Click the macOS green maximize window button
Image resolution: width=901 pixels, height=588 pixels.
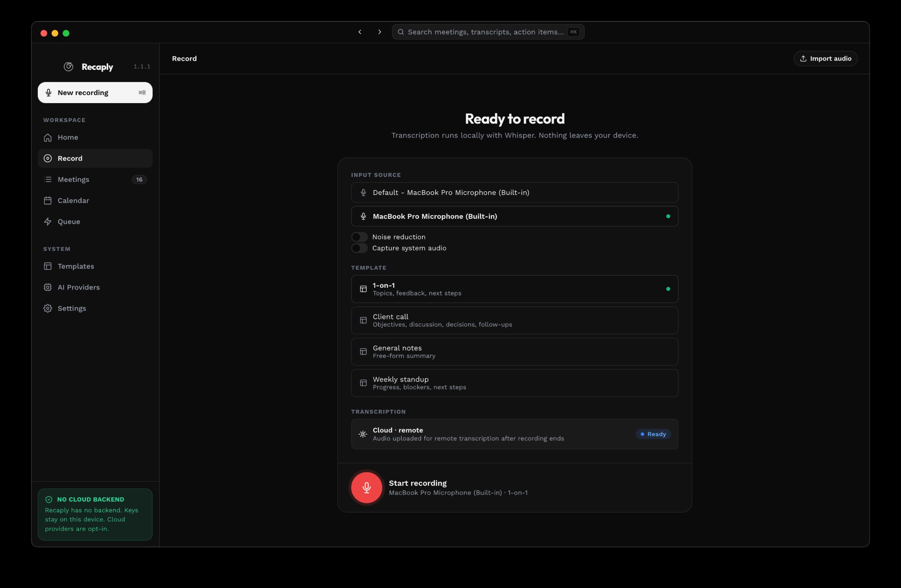(x=66, y=33)
